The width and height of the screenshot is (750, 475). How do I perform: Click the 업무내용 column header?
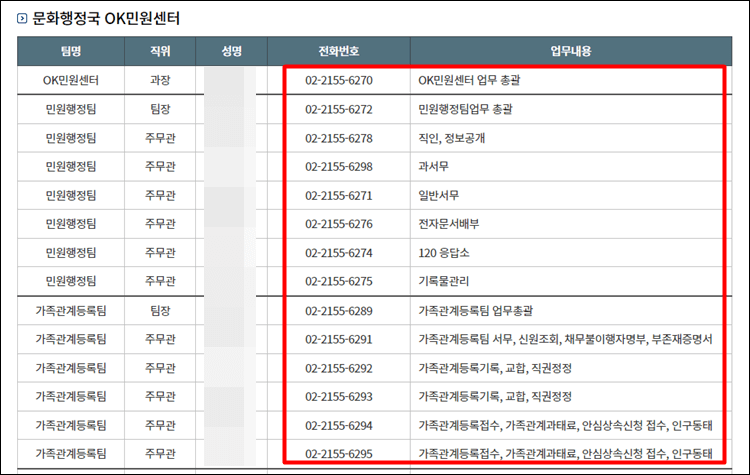coord(571,51)
